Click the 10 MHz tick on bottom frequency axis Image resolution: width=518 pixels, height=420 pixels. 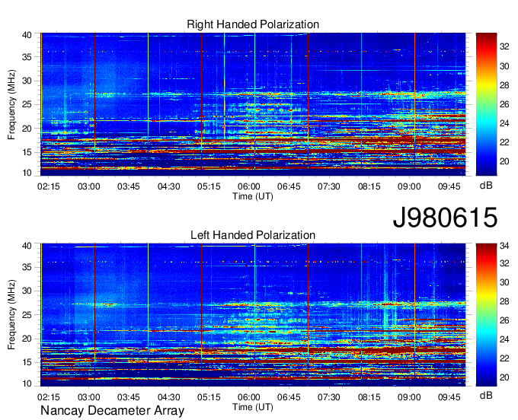pos(27,383)
